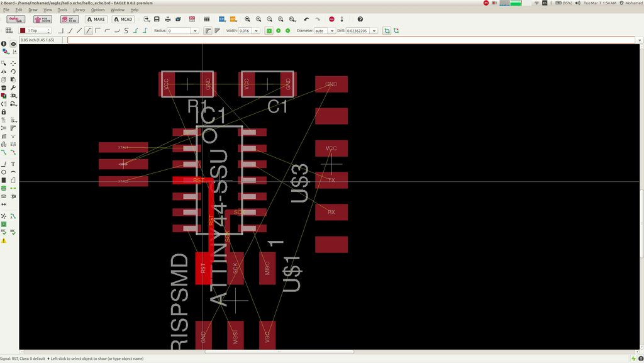644x363 pixels.
Task: Open the Tools menu
Action: pos(62,9)
